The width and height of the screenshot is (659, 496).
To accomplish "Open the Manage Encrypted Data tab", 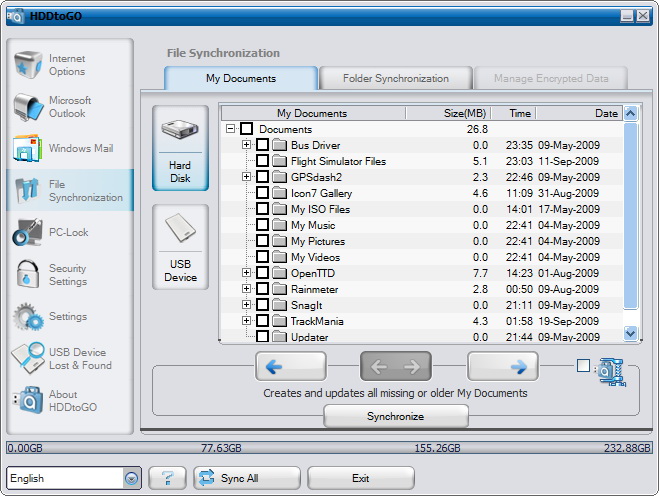I will click(x=551, y=78).
